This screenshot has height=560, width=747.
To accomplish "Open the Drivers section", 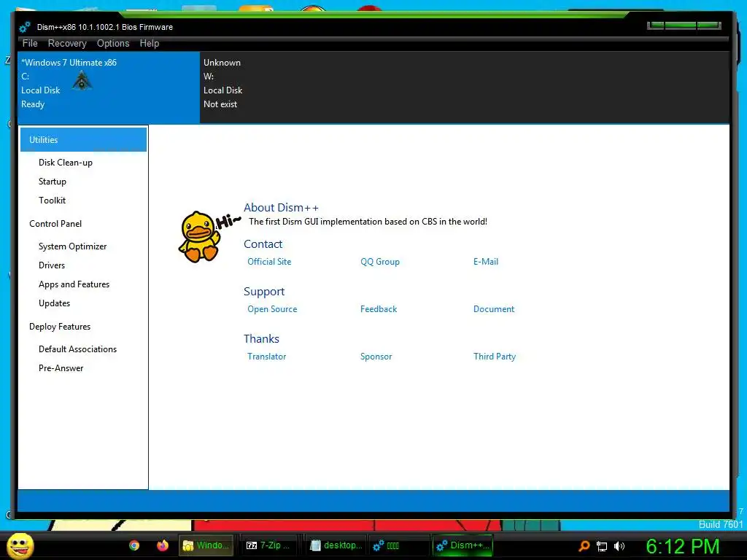I will pos(52,265).
